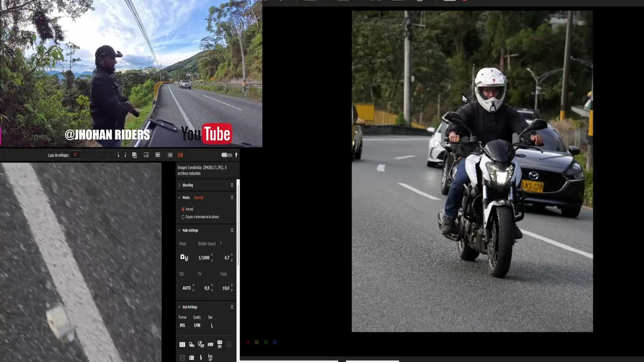The height and width of the screenshot is (362, 644).
Task: Decrease the shutter speed with down arrow
Action: click(212, 260)
